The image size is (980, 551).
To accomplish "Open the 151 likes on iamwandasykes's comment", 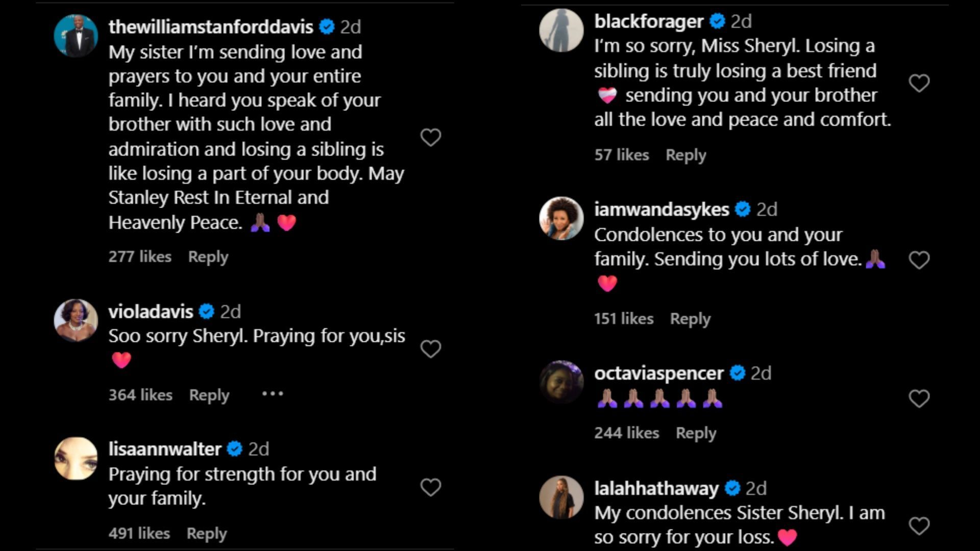I will click(623, 318).
